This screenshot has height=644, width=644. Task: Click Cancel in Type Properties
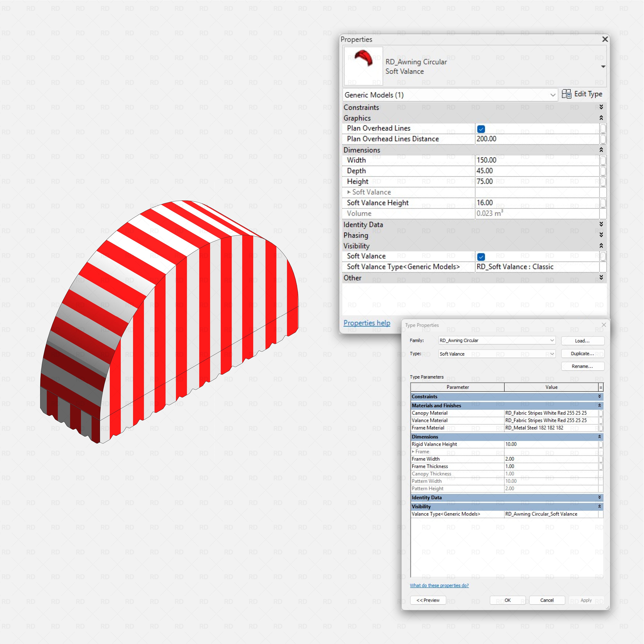point(547,600)
